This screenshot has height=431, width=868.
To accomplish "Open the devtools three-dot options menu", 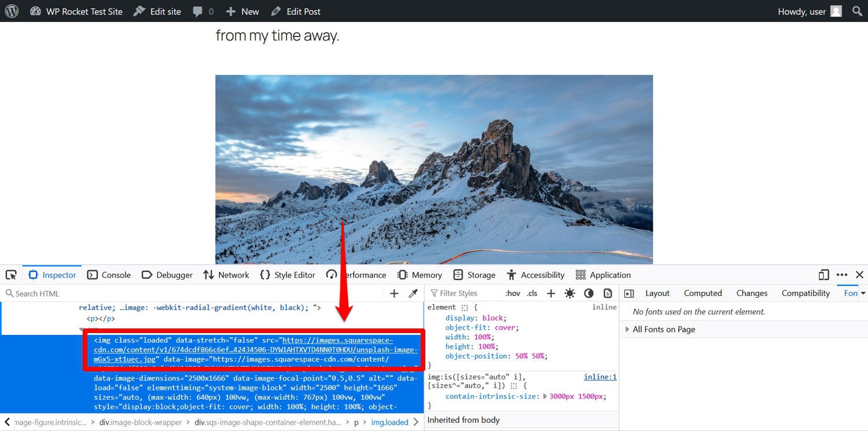I will click(x=842, y=275).
